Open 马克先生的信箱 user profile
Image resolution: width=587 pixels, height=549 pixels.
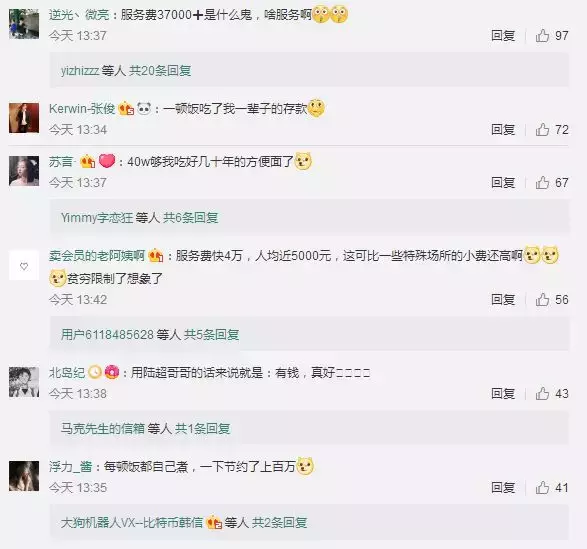coord(103,428)
